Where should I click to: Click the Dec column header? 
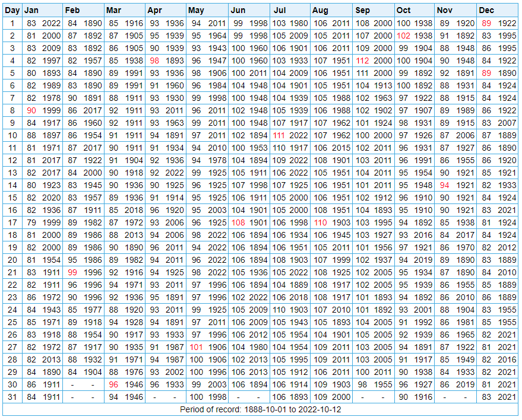click(x=486, y=10)
